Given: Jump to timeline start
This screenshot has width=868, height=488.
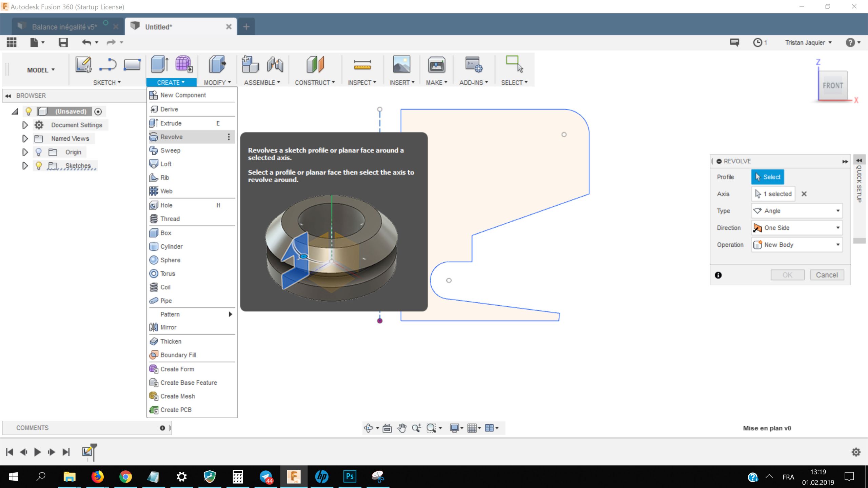Looking at the screenshot, I should point(9,452).
